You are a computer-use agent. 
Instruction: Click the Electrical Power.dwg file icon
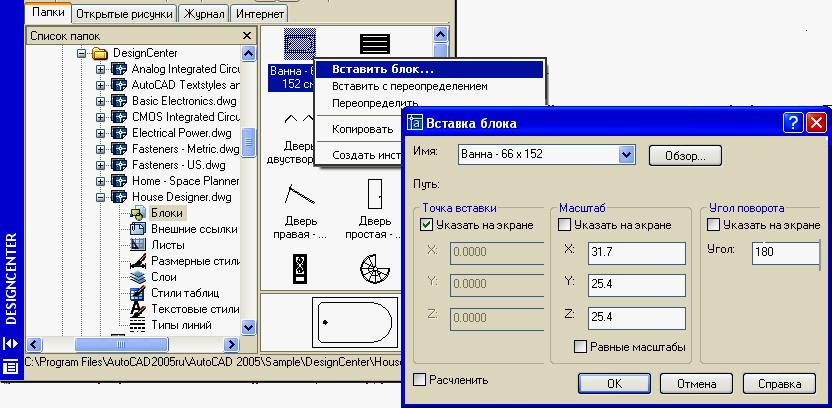pyautogui.click(x=119, y=133)
